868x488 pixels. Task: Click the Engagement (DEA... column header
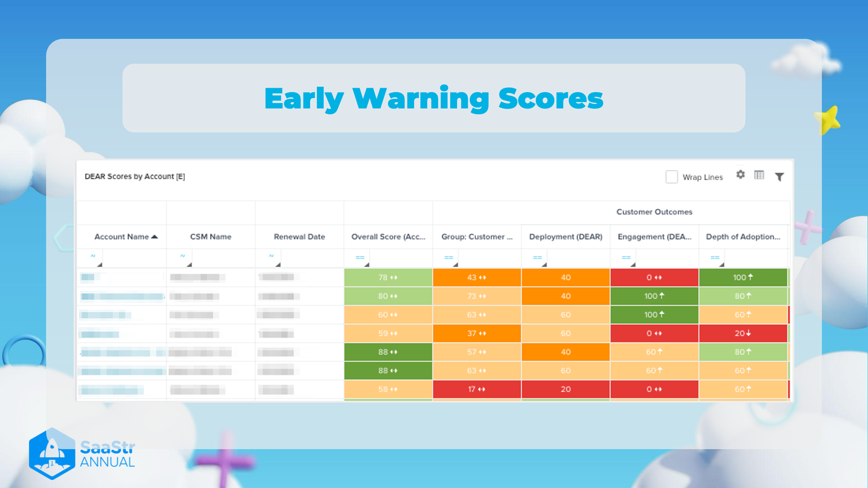tap(654, 237)
